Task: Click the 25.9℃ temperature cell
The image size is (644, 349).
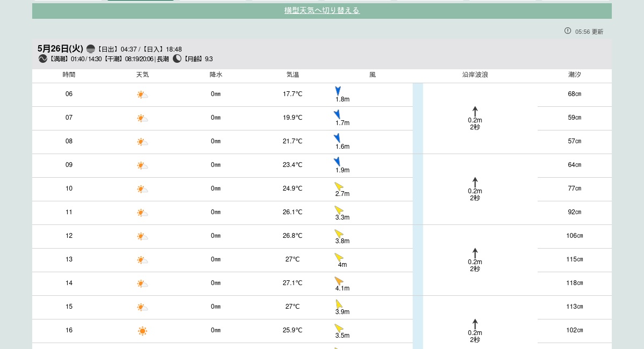Action: (x=292, y=330)
